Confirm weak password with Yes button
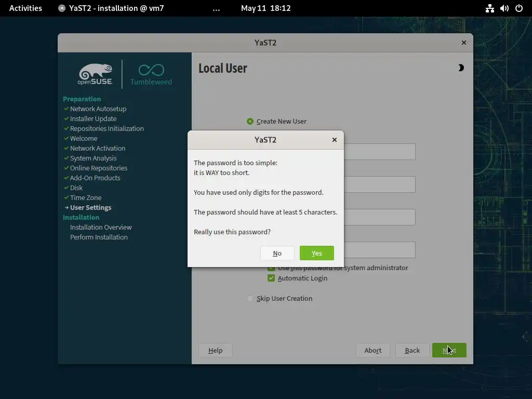This screenshot has height=399, width=532. coord(316,253)
